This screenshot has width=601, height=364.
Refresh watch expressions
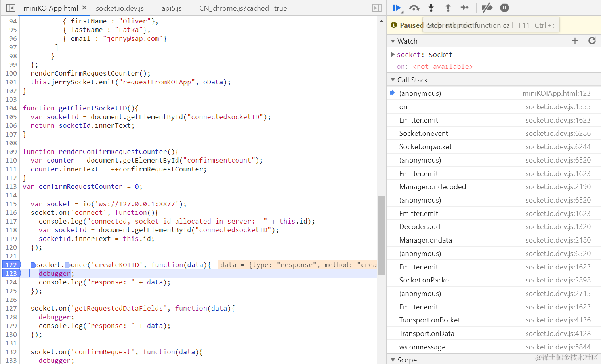[592, 41]
